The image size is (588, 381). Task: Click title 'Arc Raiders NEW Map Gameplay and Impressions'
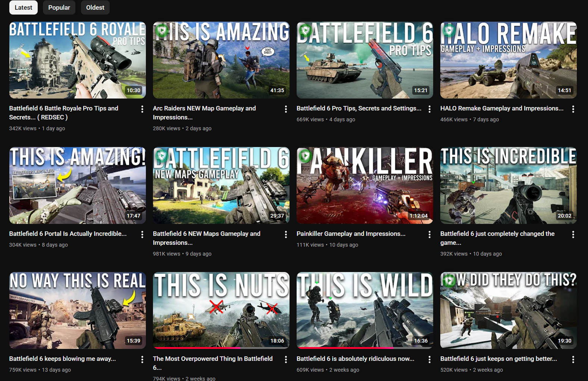coord(204,113)
